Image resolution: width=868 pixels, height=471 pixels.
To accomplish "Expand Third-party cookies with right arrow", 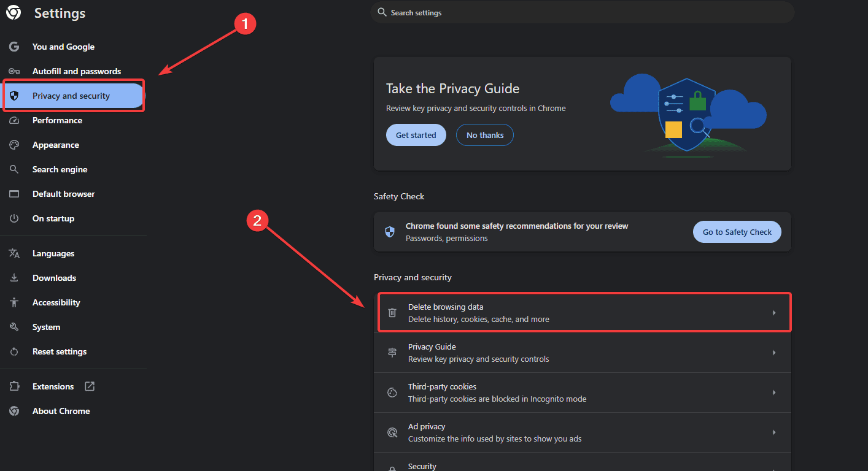I will tap(774, 392).
